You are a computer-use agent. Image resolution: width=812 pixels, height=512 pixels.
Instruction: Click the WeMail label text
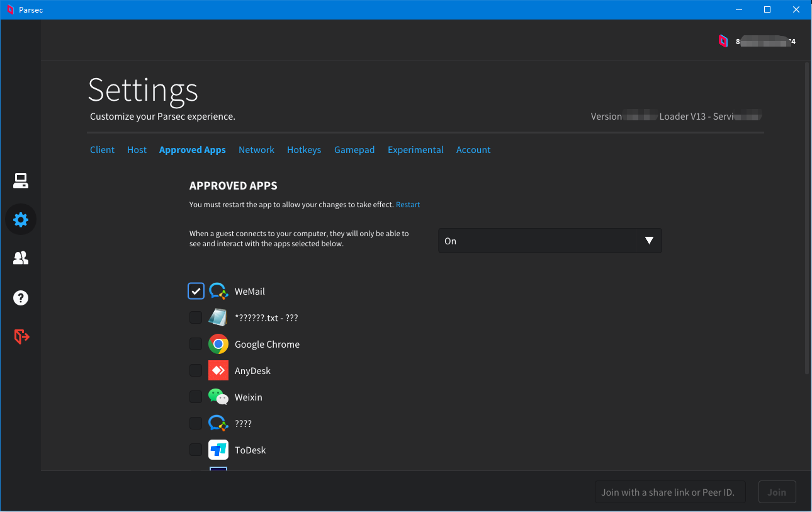click(x=250, y=292)
